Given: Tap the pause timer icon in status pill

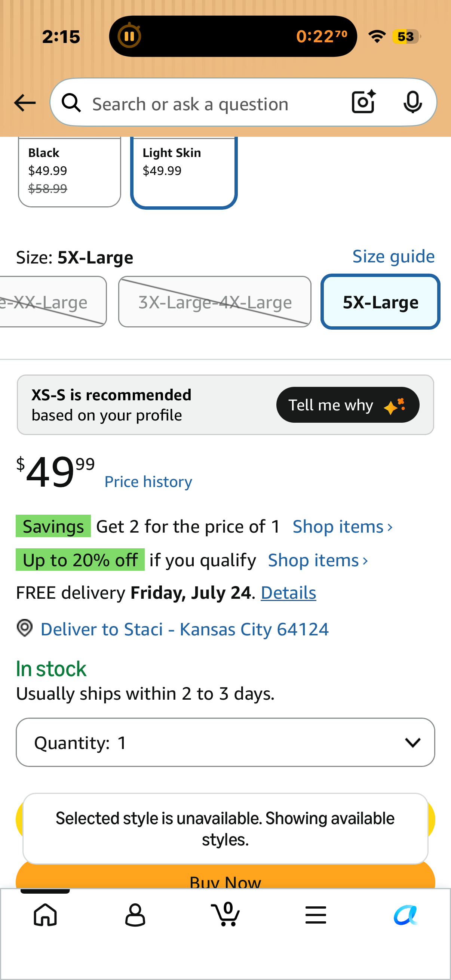Looking at the screenshot, I should pos(129,36).
